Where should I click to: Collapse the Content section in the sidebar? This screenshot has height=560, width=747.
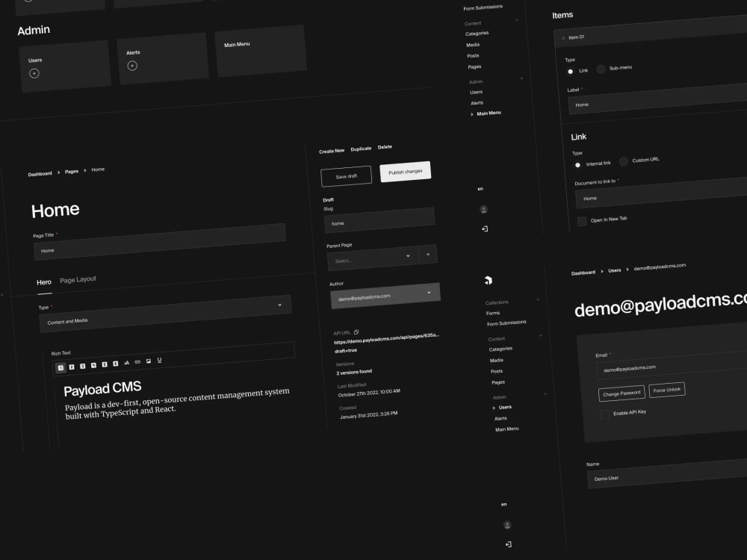point(517,20)
